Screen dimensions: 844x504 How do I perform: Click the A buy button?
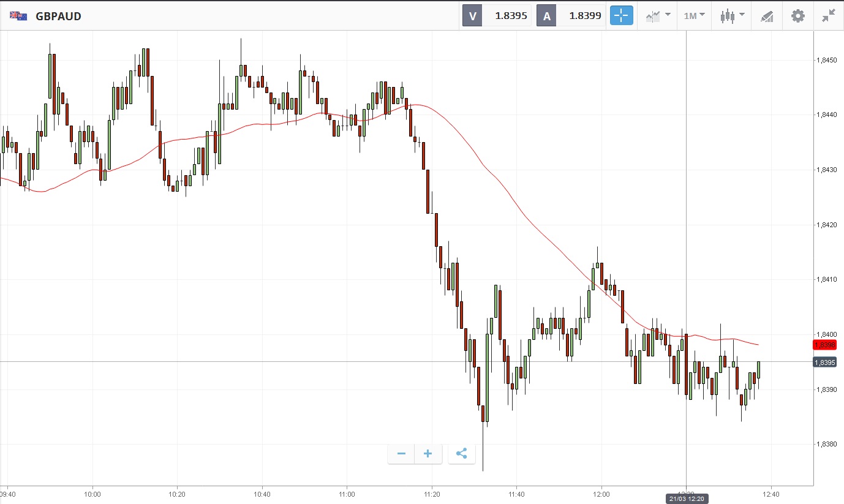[547, 16]
